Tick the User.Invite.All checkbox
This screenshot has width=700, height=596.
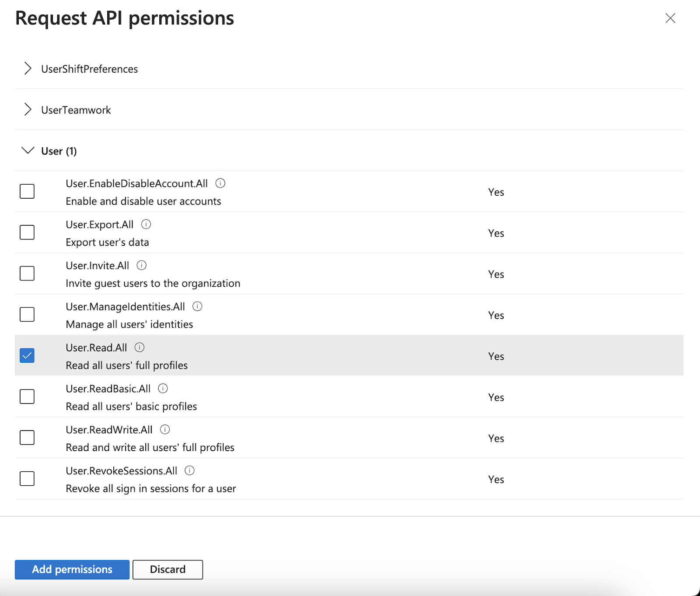(x=27, y=273)
